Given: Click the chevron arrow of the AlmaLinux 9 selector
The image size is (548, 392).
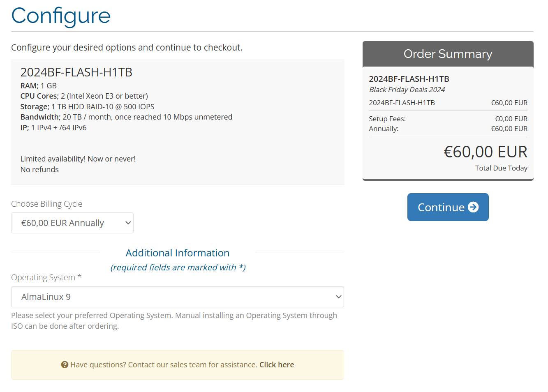Looking at the screenshot, I should coord(338,297).
